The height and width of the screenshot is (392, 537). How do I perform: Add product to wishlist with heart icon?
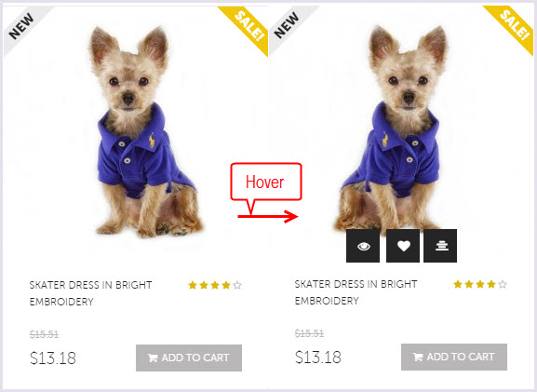403,246
